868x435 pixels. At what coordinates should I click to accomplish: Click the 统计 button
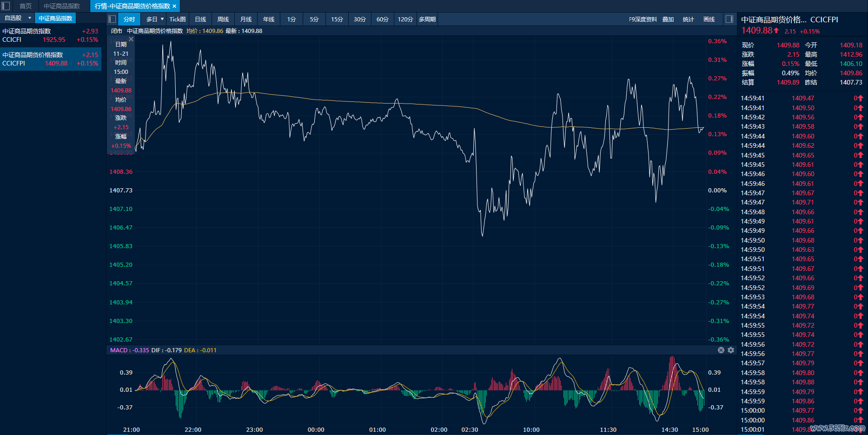tap(689, 19)
